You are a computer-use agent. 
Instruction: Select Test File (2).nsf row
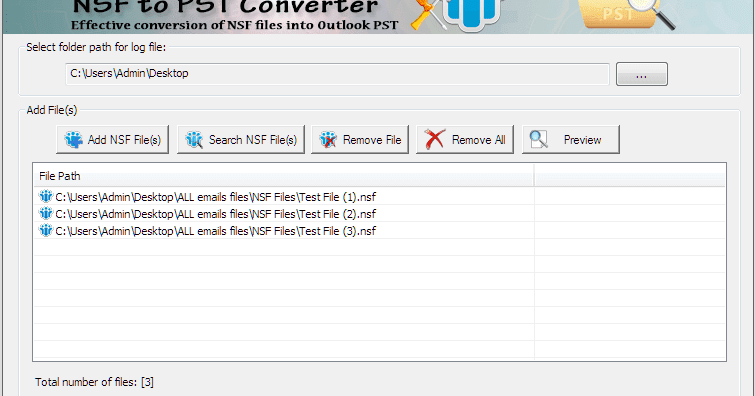click(x=379, y=213)
